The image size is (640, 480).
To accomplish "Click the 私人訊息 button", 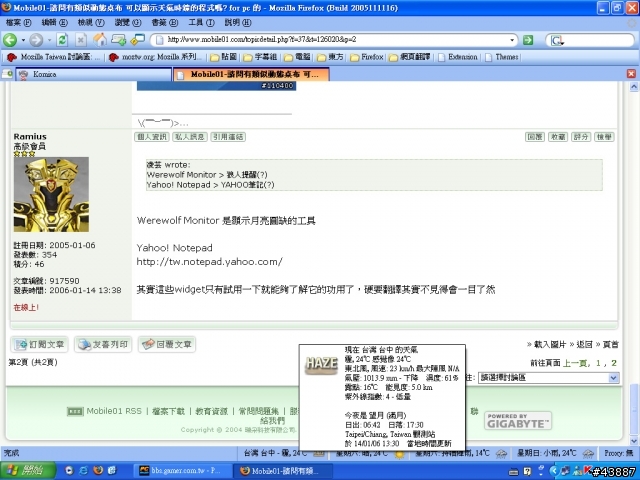I will (190, 137).
